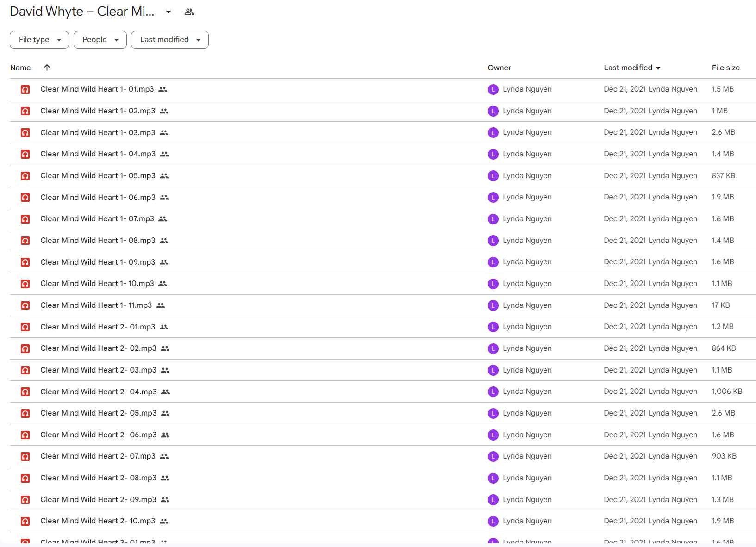Click owner avatar in Clear Mind Wild Heart 1- 06.mp3 row
The height and width of the screenshot is (547, 756).
(x=493, y=197)
